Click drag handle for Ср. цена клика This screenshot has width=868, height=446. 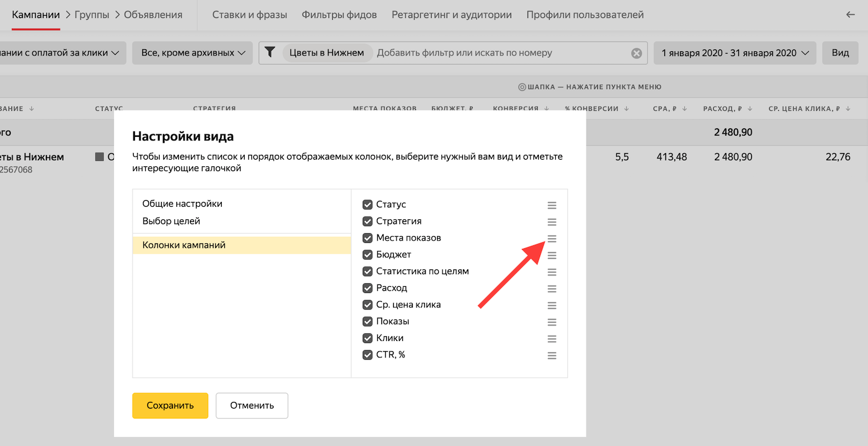(x=552, y=306)
